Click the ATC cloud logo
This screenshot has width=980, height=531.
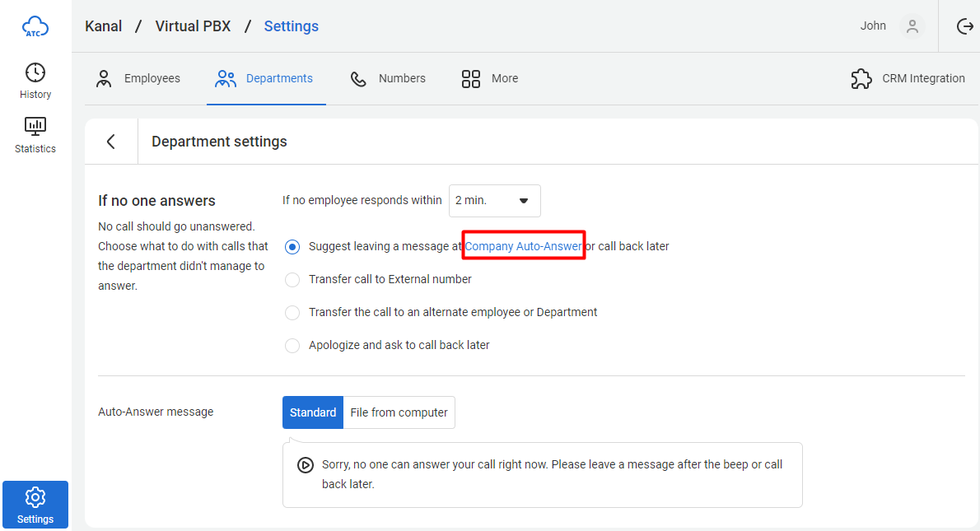tap(35, 26)
